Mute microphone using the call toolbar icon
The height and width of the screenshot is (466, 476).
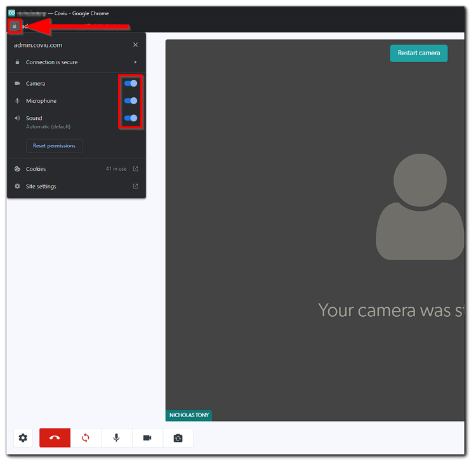tap(117, 438)
